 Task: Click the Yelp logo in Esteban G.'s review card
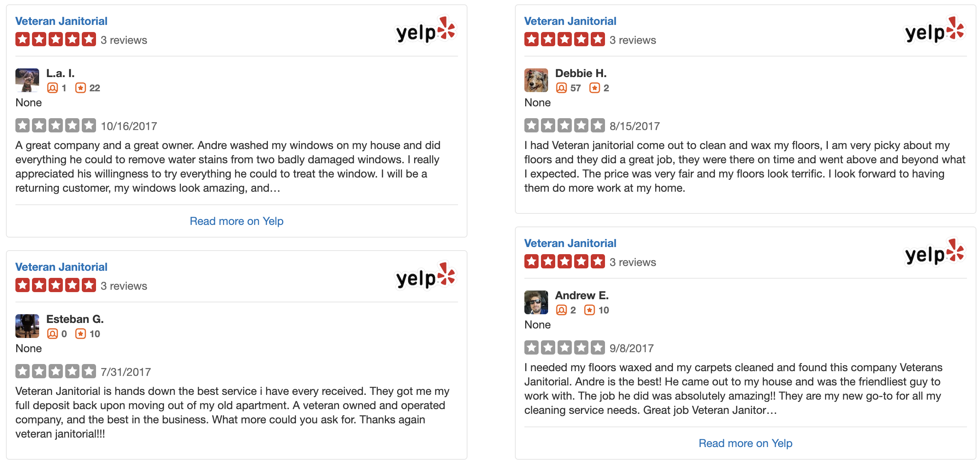(x=426, y=277)
